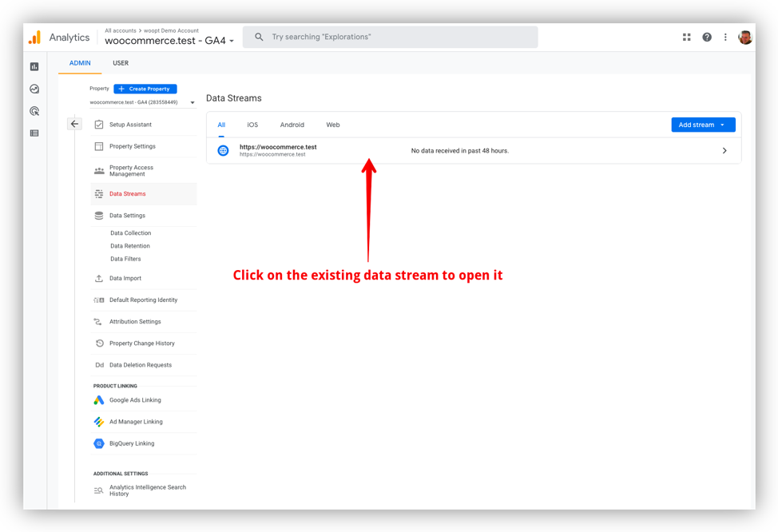Open the Google apps grid icon
The width and height of the screenshot is (778, 532).
point(687,38)
